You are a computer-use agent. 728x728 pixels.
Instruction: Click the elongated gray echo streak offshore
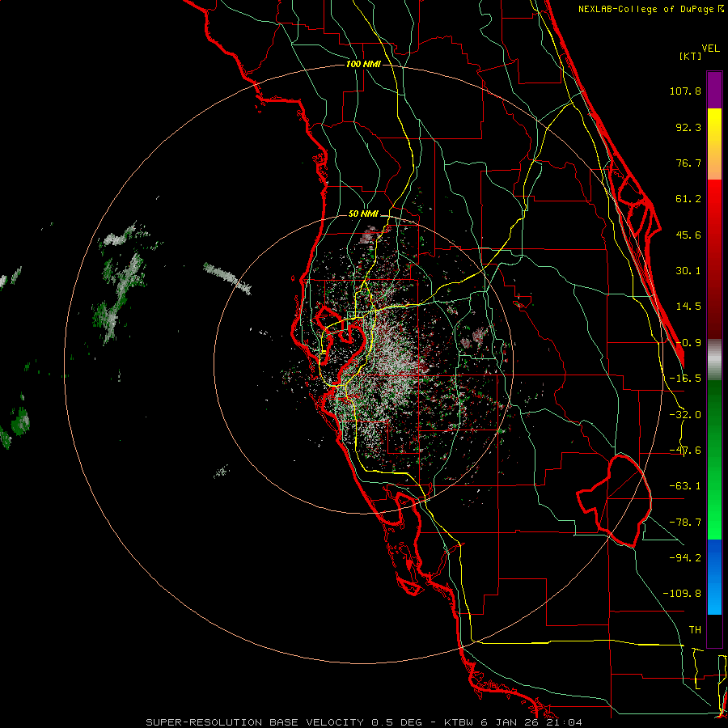227,278
